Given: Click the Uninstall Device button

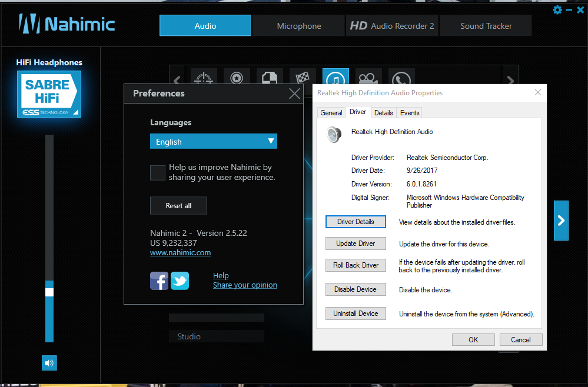Looking at the screenshot, I should click(x=356, y=313).
